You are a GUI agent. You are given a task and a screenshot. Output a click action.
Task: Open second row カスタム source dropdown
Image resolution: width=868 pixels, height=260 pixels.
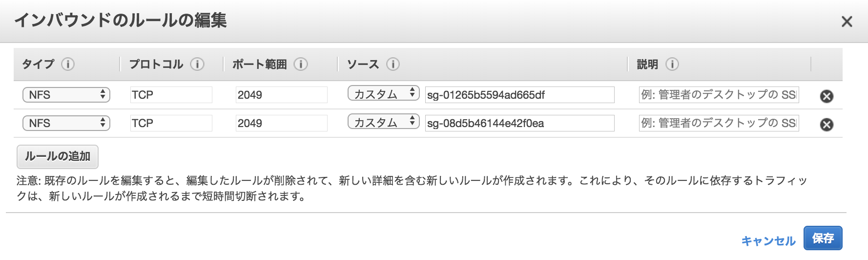[384, 121]
